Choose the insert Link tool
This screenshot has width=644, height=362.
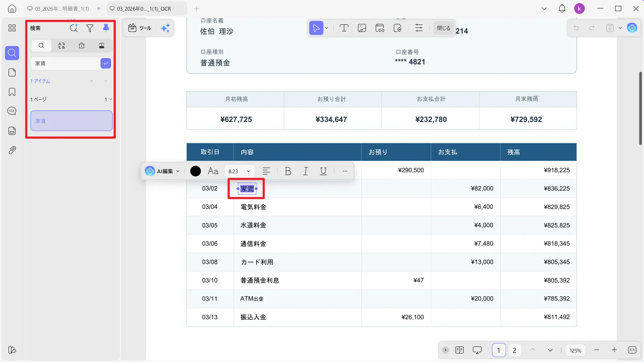tap(380, 28)
